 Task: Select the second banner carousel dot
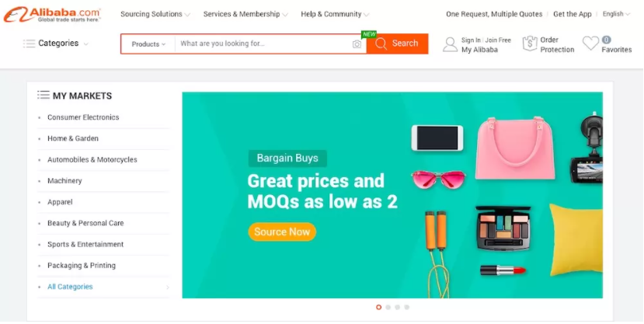click(x=388, y=307)
